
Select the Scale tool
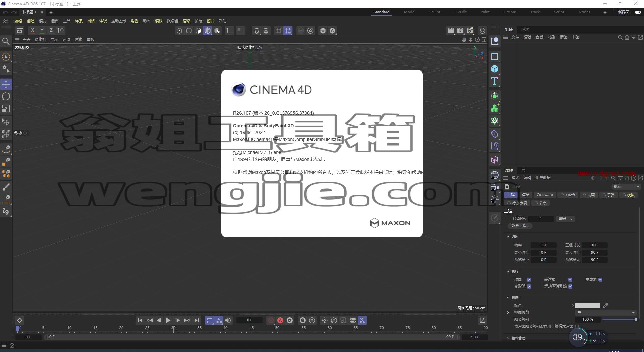(6, 109)
